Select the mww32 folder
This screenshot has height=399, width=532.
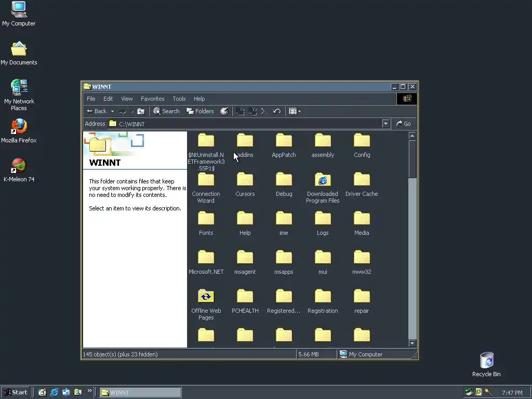(x=362, y=263)
